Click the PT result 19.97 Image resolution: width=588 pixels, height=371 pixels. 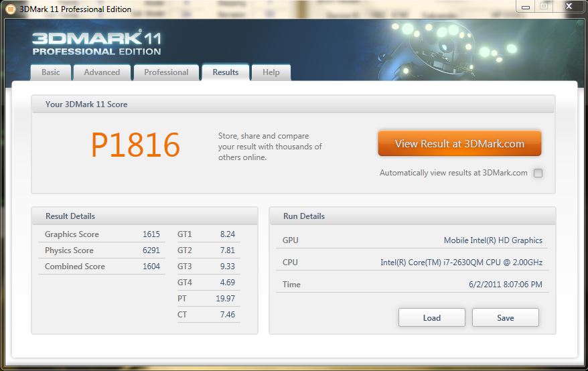[x=226, y=299]
